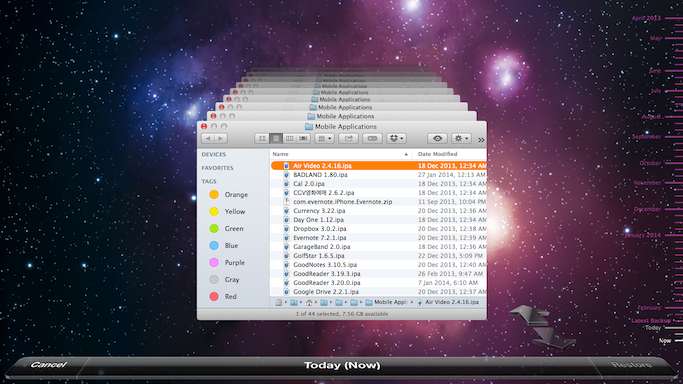Click the Back navigation arrow in Finder
The width and height of the screenshot is (683, 384).
(x=208, y=138)
